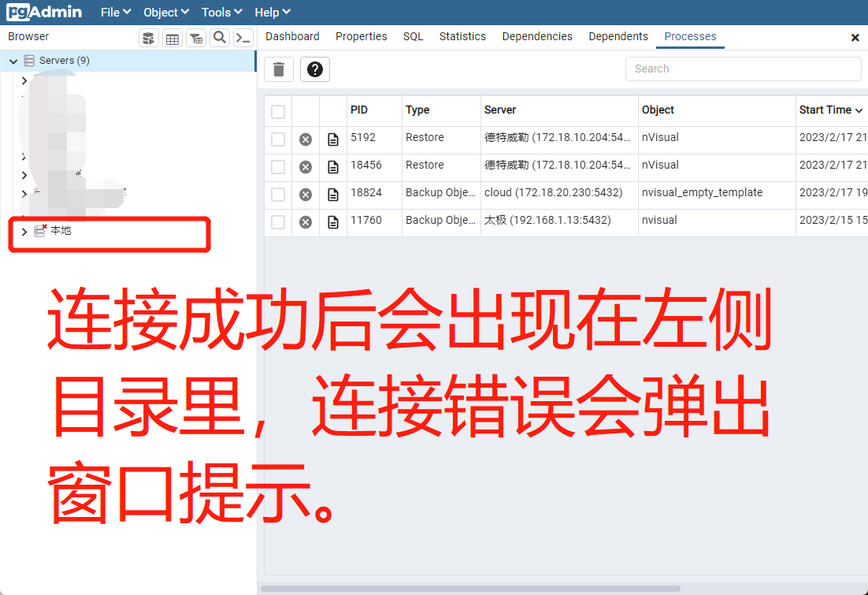Check the row for PID 18824
The height and width of the screenshot is (595, 868).
[278, 195]
